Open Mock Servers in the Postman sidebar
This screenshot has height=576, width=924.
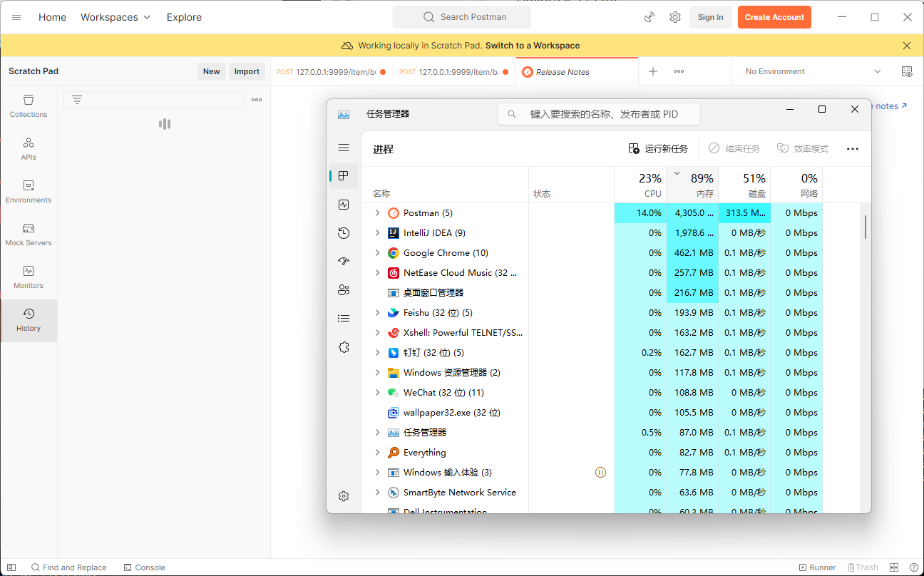pos(28,235)
